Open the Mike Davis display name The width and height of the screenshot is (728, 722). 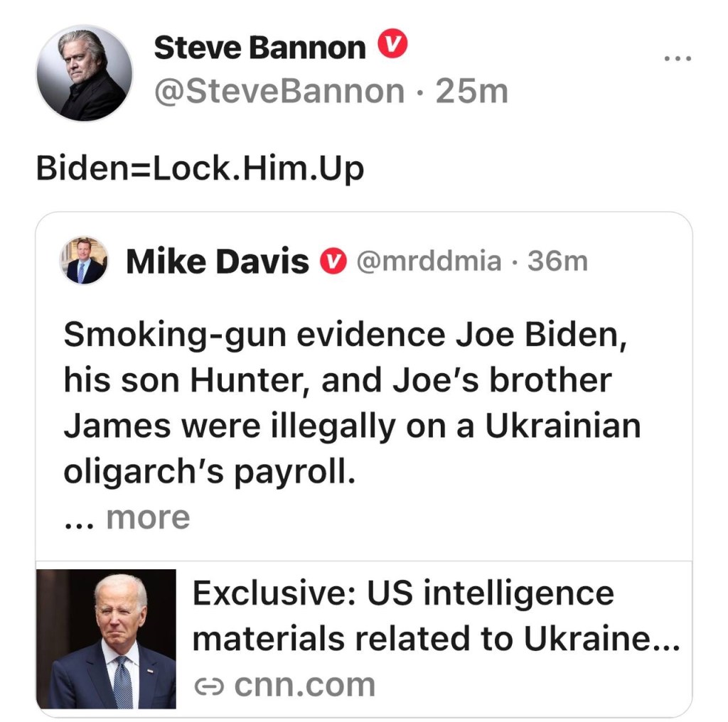click(x=217, y=262)
